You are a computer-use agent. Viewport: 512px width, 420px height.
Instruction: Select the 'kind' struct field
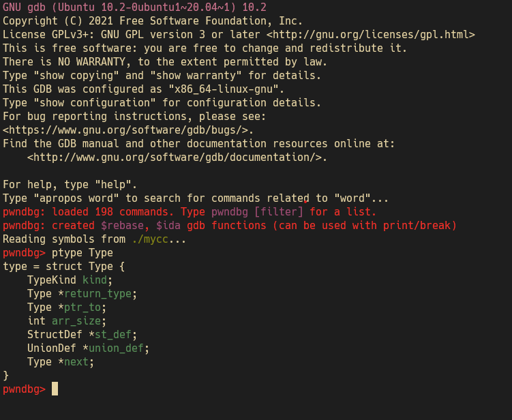point(95,280)
